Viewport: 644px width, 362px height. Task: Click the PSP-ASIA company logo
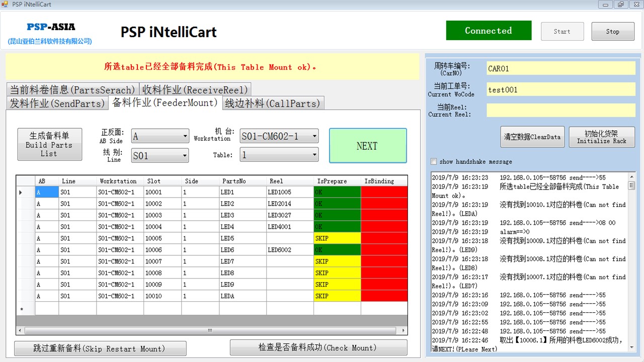pos(50,27)
